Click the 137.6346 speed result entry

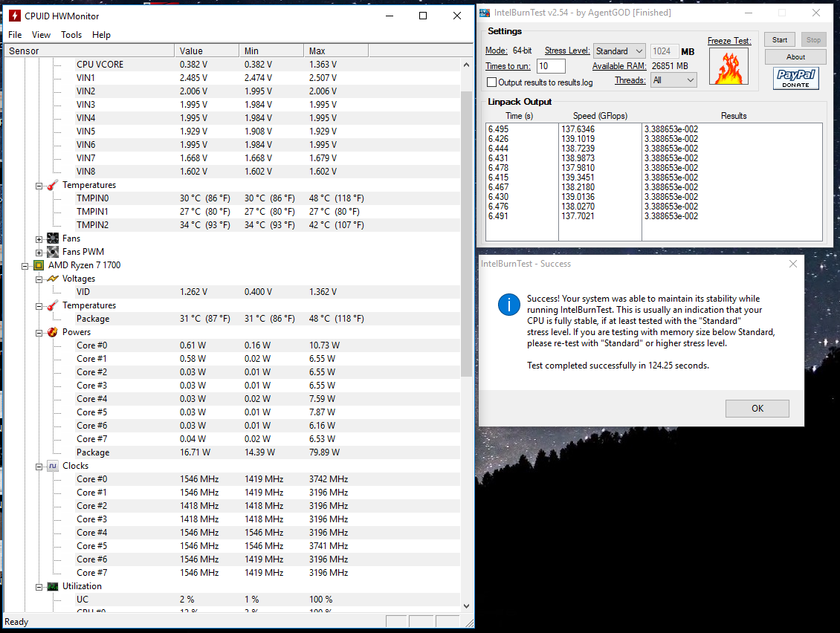[x=578, y=129]
